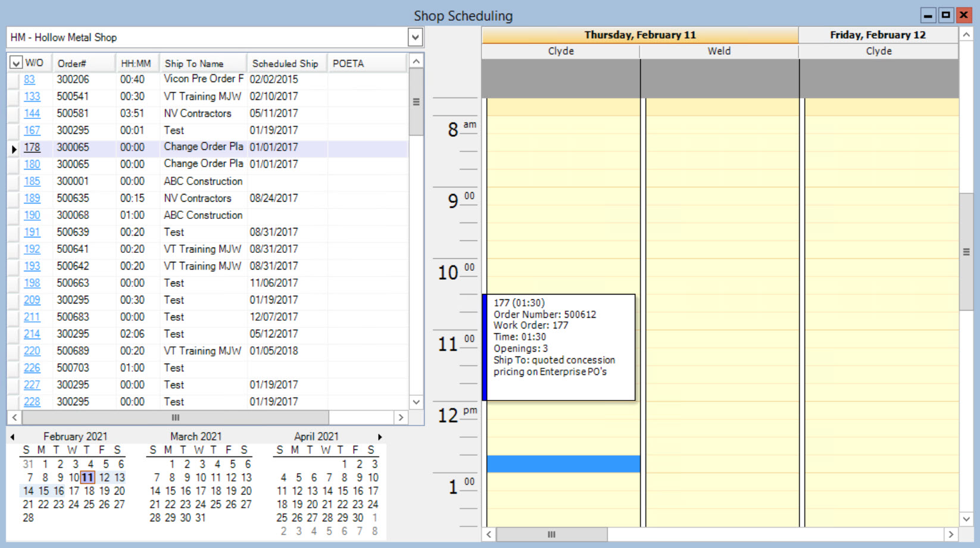Open work order link 189

(x=32, y=198)
